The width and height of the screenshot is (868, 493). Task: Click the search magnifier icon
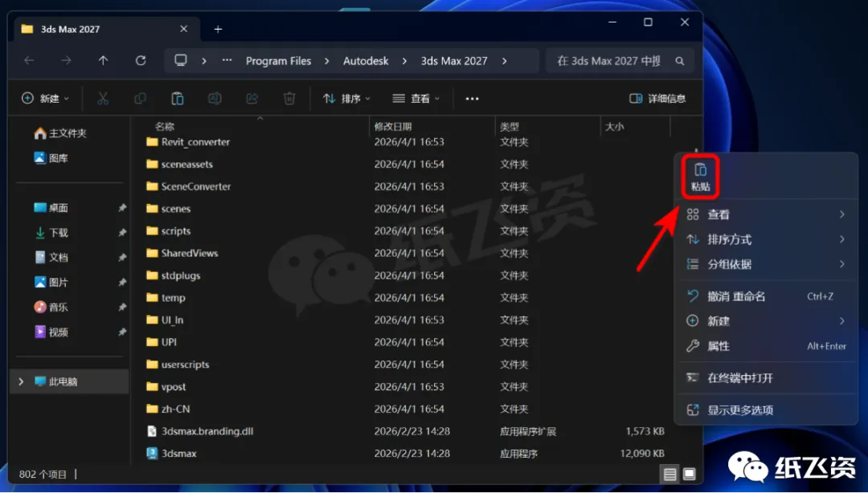coord(680,61)
